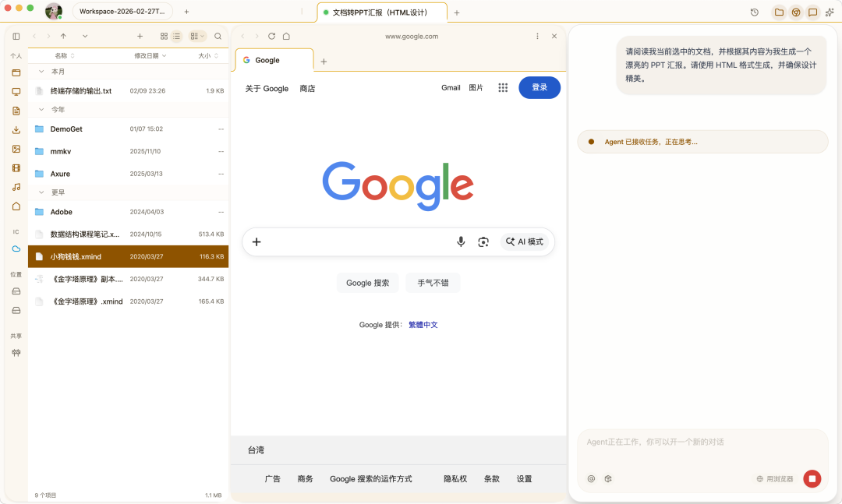Viewport: 842px width, 504px height.
Task: Go to parent folder with up arrow
Action: pos(63,36)
